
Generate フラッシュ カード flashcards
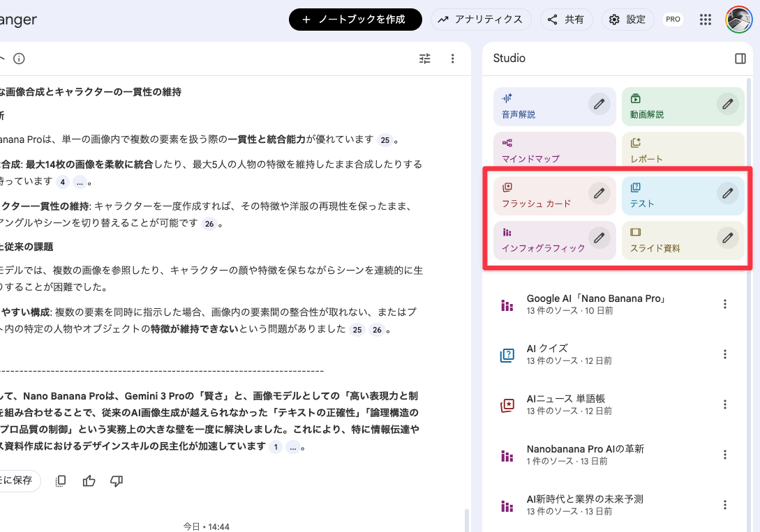click(537, 195)
